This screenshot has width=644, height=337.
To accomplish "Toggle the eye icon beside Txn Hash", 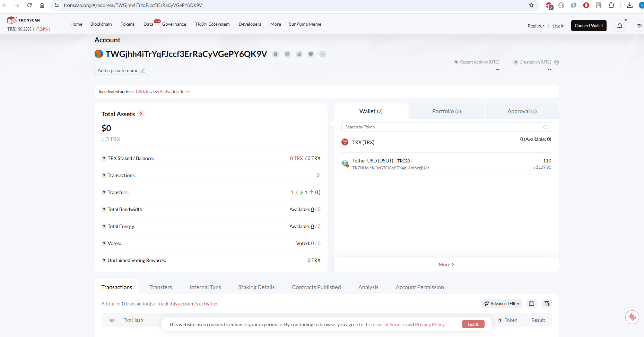I will point(112,320).
